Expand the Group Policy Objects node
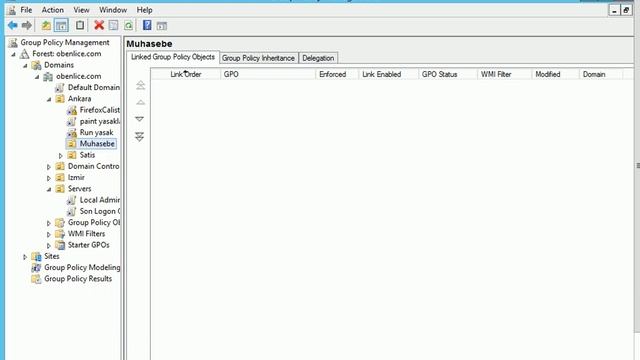 point(49,223)
